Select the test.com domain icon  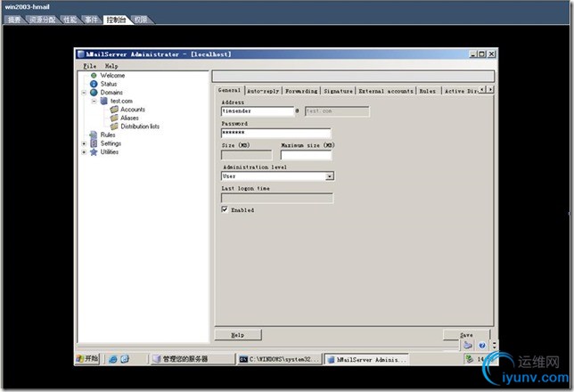104,101
